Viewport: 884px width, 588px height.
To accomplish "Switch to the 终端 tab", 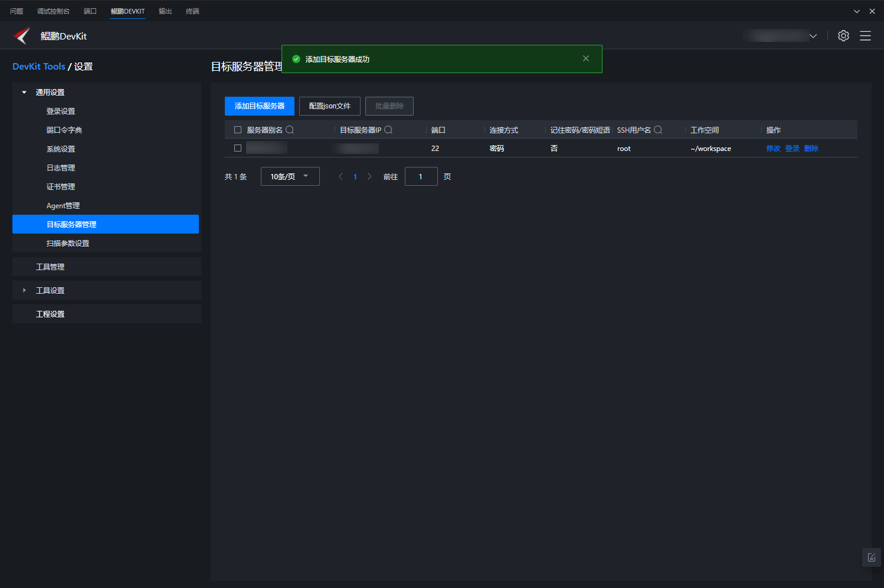I will (192, 11).
